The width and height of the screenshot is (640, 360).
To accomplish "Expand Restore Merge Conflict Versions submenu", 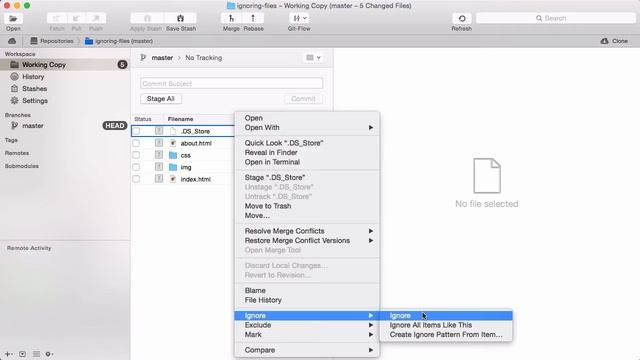I will (x=307, y=241).
